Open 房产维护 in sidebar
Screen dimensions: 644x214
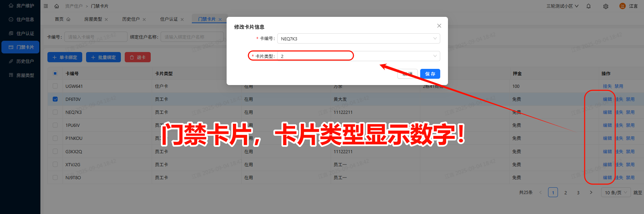20,6
